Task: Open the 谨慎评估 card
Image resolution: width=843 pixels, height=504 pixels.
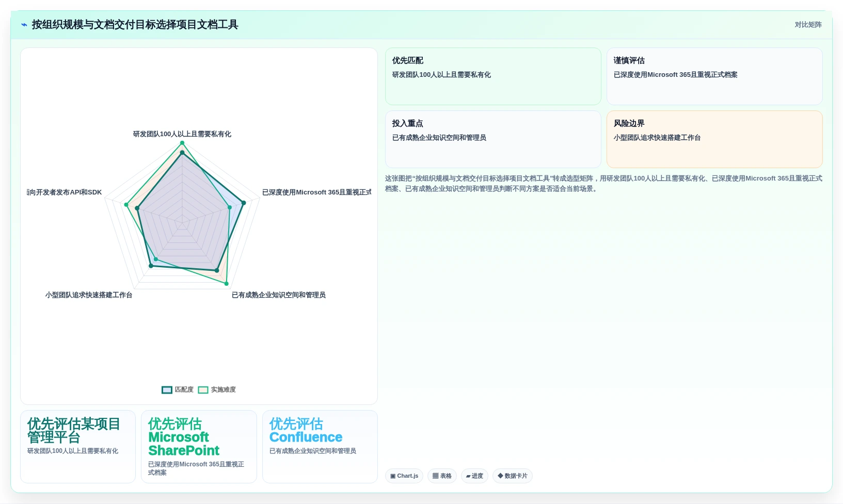Action: click(714, 76)
